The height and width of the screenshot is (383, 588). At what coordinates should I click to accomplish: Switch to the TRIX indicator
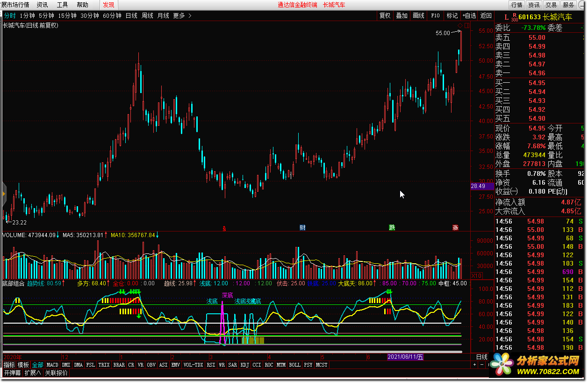(x=104, y=365)
